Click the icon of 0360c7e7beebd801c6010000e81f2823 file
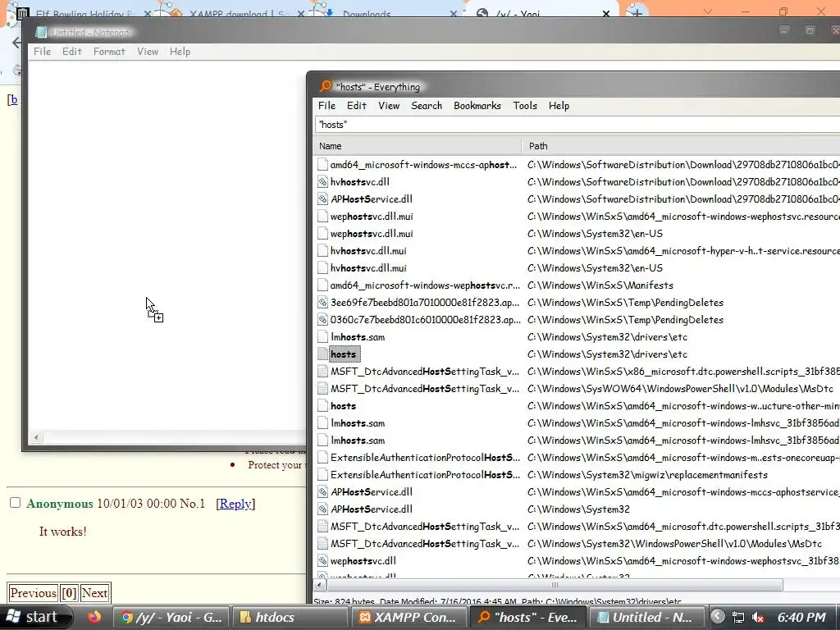This screenshot has width=840, height=630. [x=322, y=319]
